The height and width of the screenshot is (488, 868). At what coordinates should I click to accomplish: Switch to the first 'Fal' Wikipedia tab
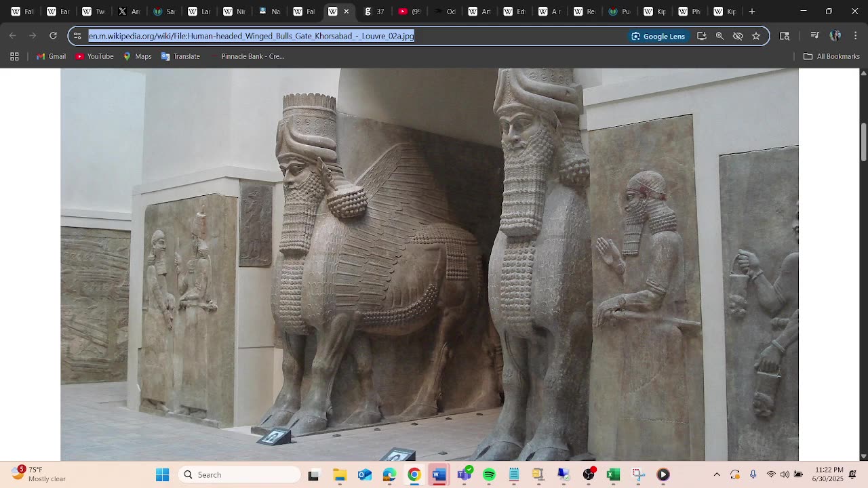point(22,12)
